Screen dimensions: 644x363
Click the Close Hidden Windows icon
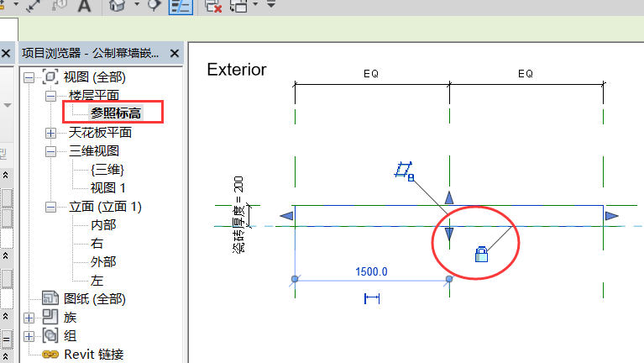click(213, 7)
